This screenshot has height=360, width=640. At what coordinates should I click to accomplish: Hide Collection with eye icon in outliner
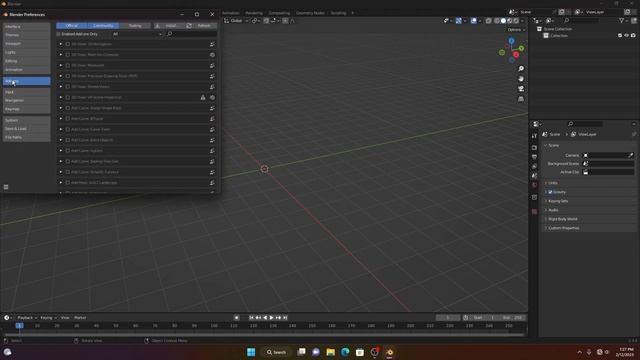[x=627, y=36]
